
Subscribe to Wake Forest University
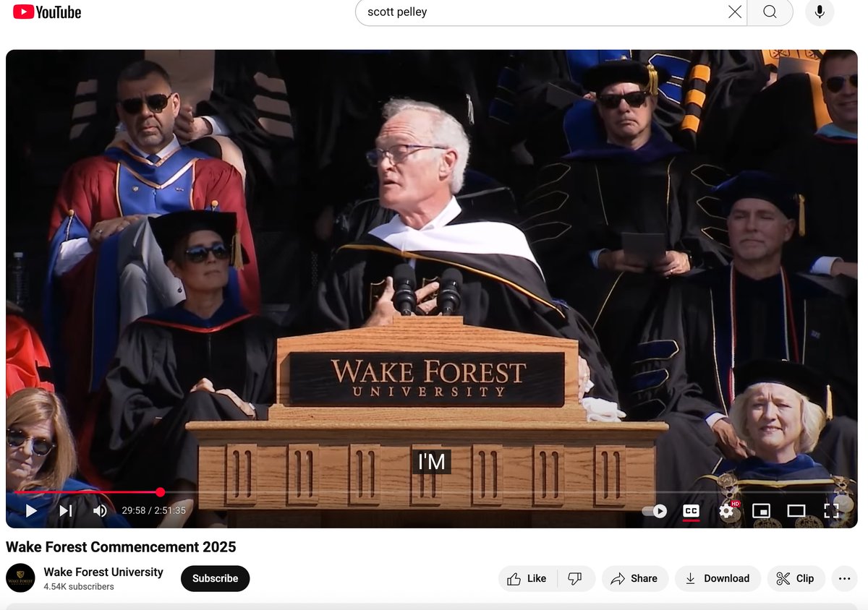click(215, 578)
